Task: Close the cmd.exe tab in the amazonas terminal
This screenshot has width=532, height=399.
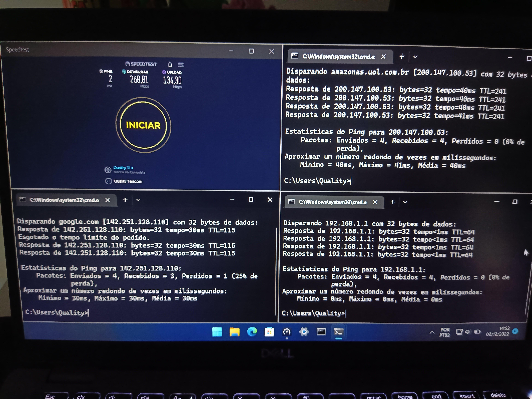Action: 383,57
